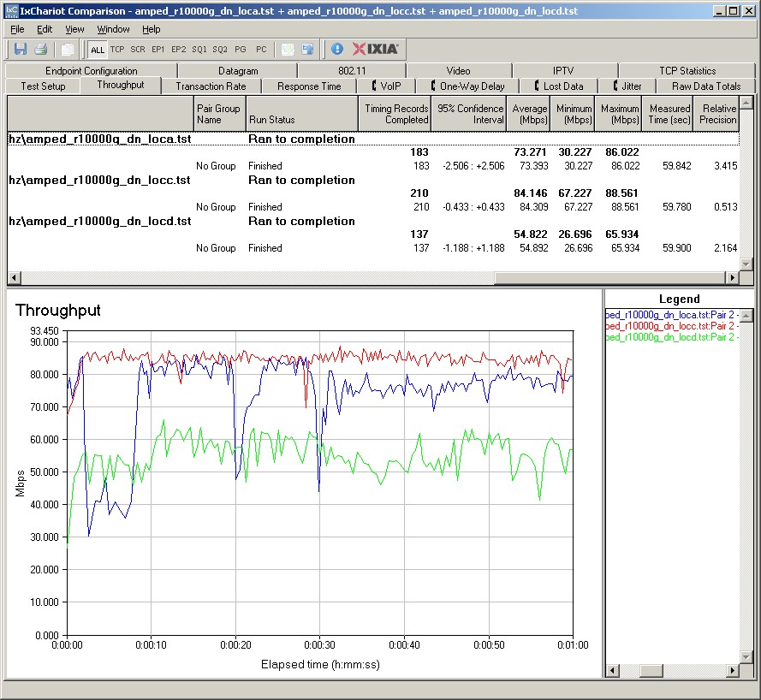Click the results table scroll right arrow

pos(733,277)
